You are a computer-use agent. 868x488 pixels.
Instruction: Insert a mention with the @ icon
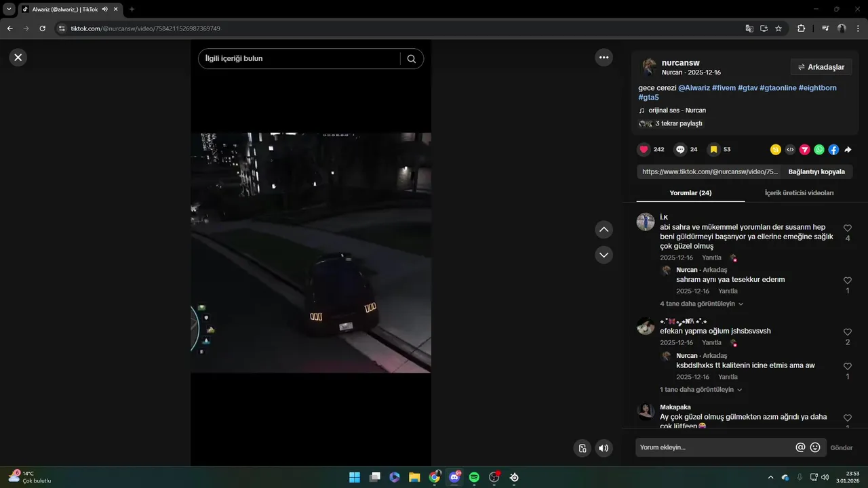(800, 447)
